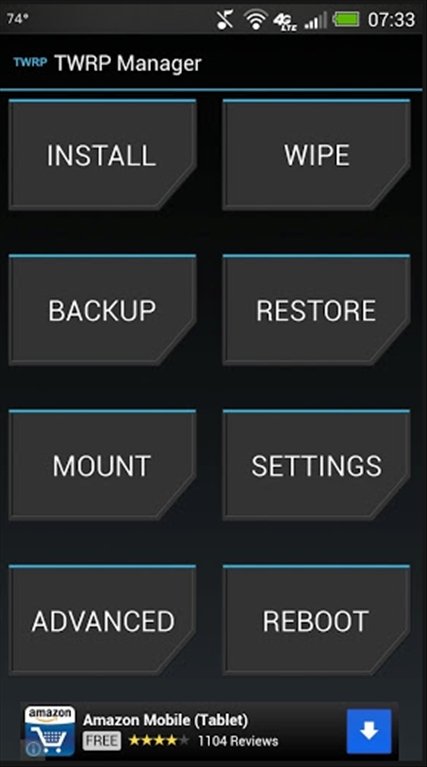Open the ADVANCED options

pyautogui.click(x=102, y=620)
